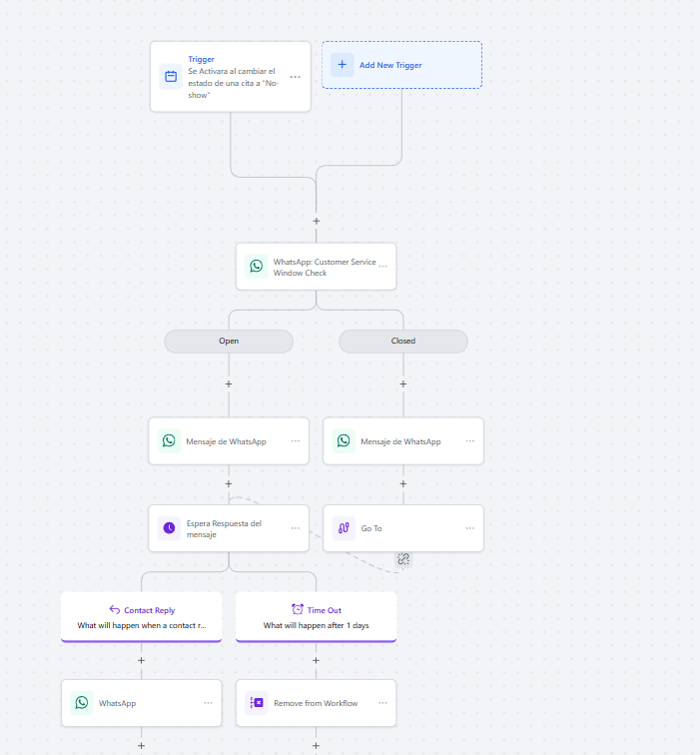Add a step below the Open branch
700x755 pixels.
click(x=229, y=383)
